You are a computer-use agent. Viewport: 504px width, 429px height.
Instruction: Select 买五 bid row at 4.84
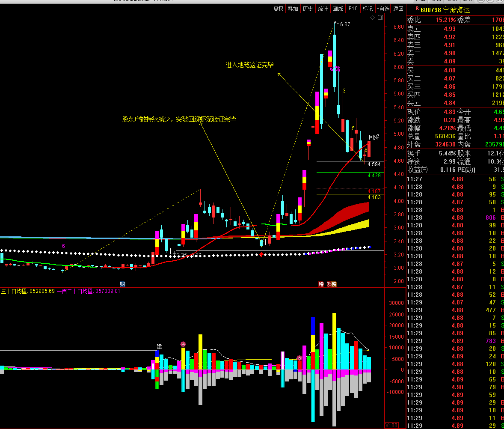(x=455, y=103)
